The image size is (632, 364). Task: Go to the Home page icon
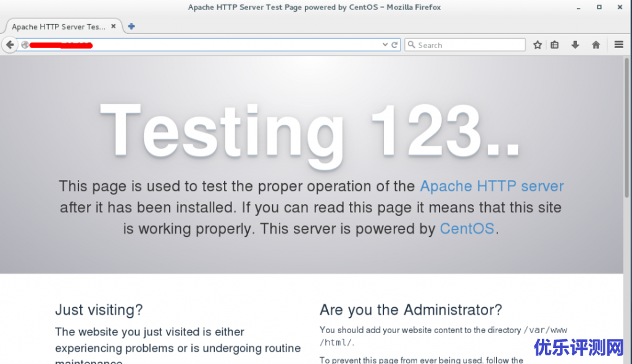click(596, 45)
